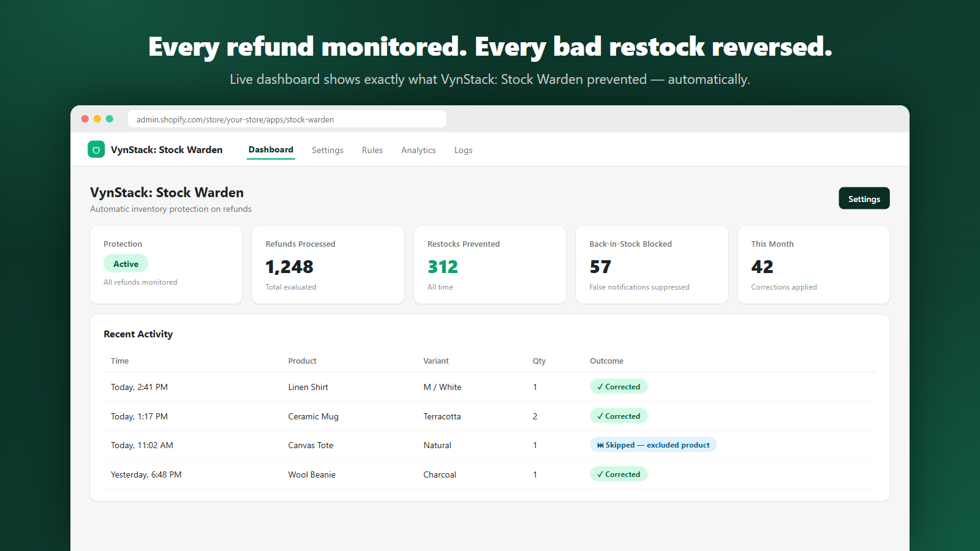Click the Corrected badge for Ceramic Mug
The height and width of the screenshot is (551, 980).
click(619, 416)
